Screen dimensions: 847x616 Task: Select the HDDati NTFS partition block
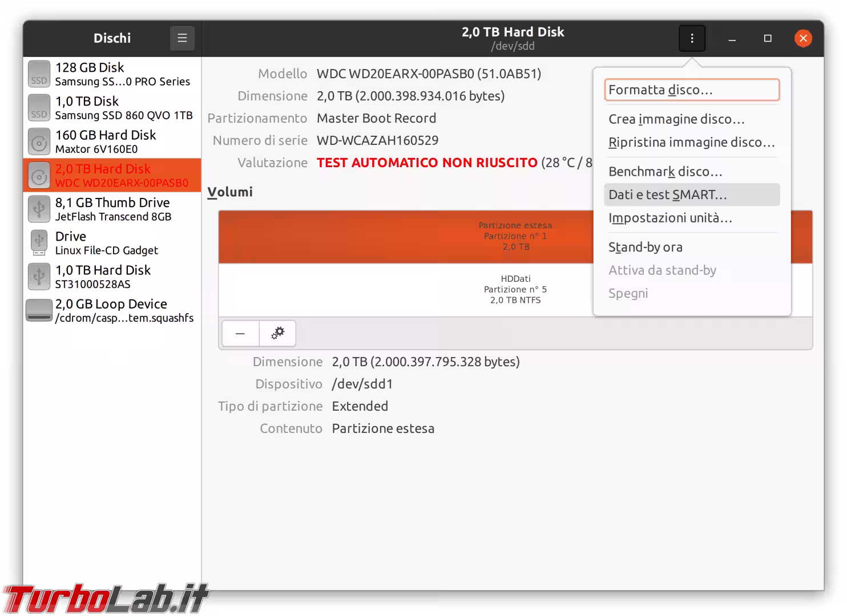click(x=405, y=290)
